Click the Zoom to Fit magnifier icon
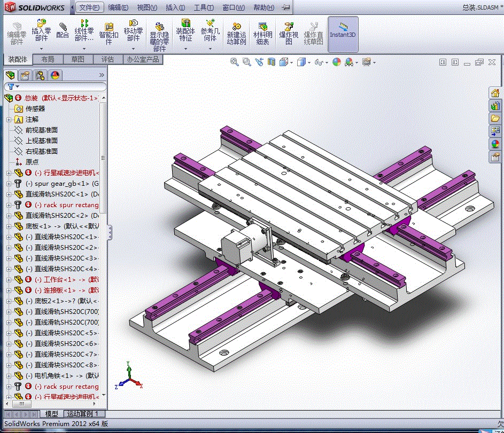 [234, 62]
